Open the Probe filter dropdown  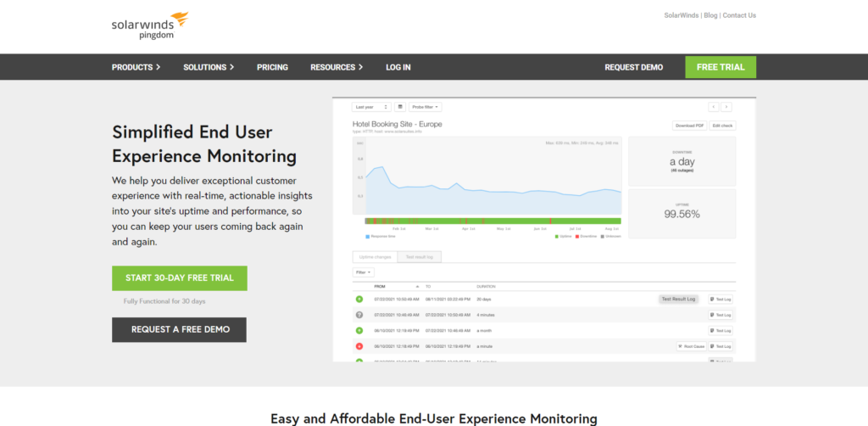pyautogui.click(x=426, y=107)
